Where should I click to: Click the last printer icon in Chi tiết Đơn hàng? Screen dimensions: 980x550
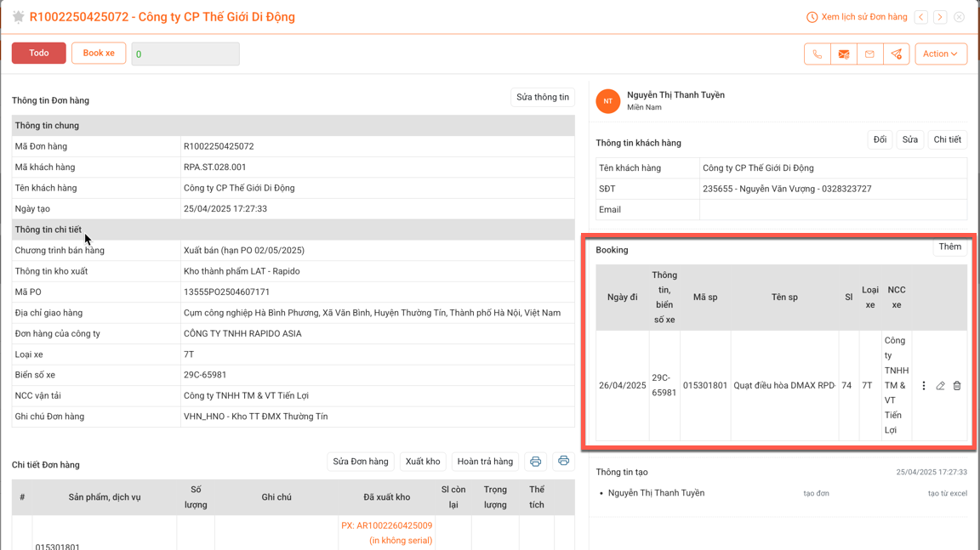coord(564,462)
